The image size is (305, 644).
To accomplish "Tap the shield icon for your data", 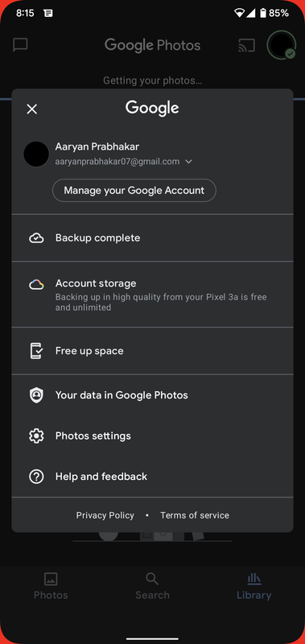I will tap(36, 395).
